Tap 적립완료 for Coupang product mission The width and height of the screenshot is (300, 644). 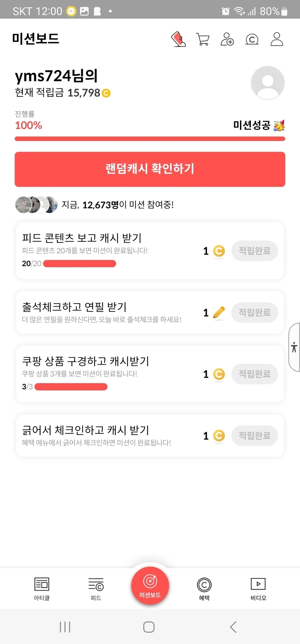[254, 374]
